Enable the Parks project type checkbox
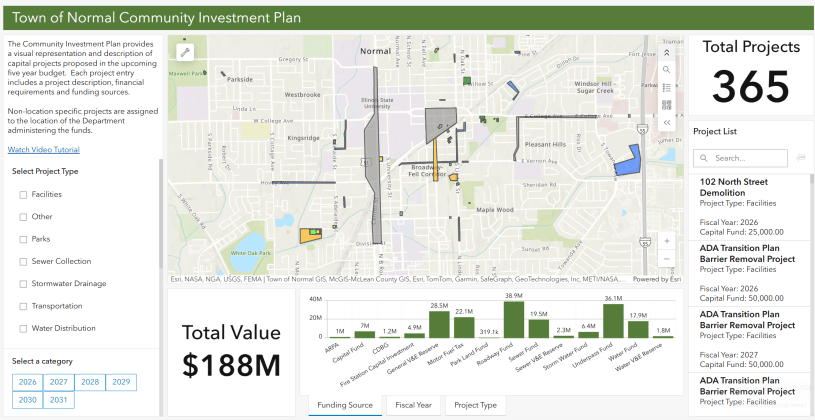This screenshot has width=815, height=420. (x=23, y=239)
